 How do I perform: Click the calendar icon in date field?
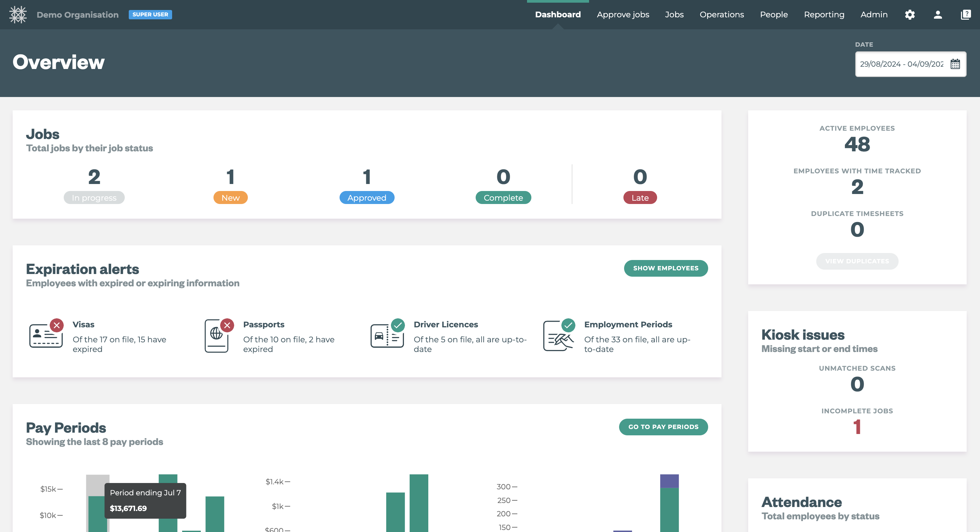(x=955, y=64)
